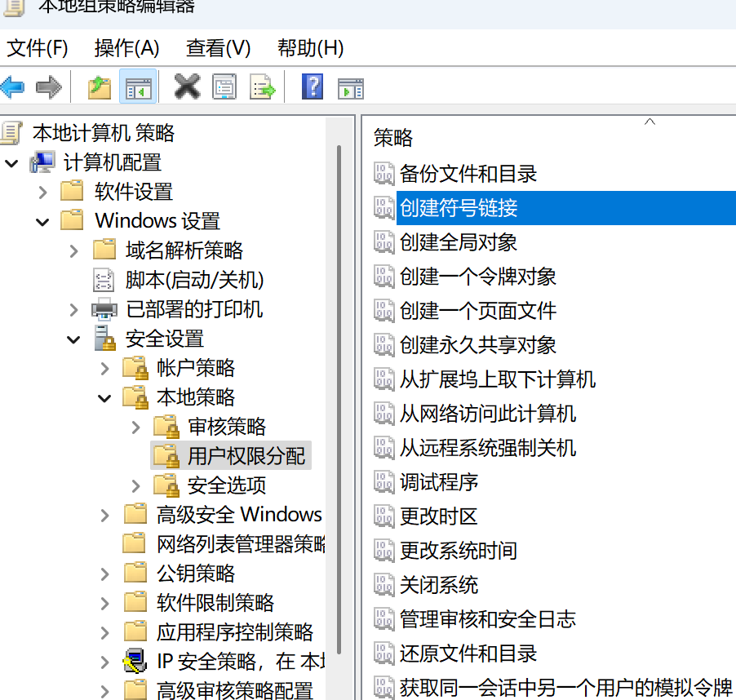This screenshot has height=700, width=736.
Task: Click the blue Help question mark icon
Action: (x=312, y=86)
